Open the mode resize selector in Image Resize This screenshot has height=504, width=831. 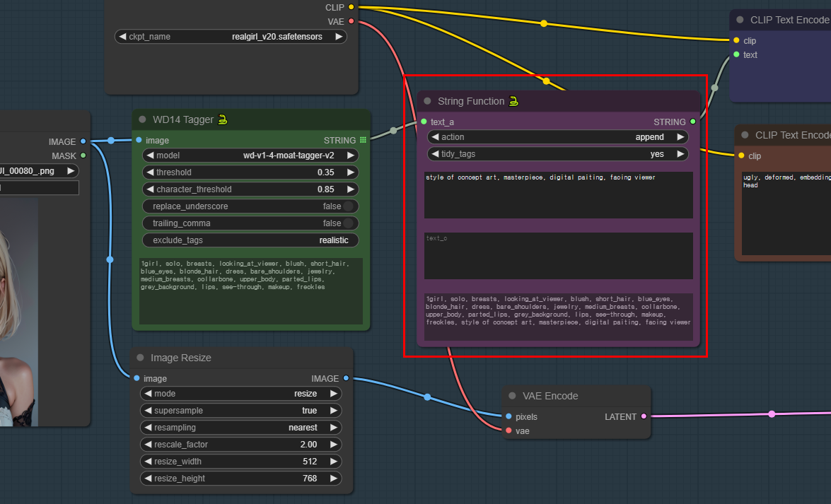[x=240, y=393]
